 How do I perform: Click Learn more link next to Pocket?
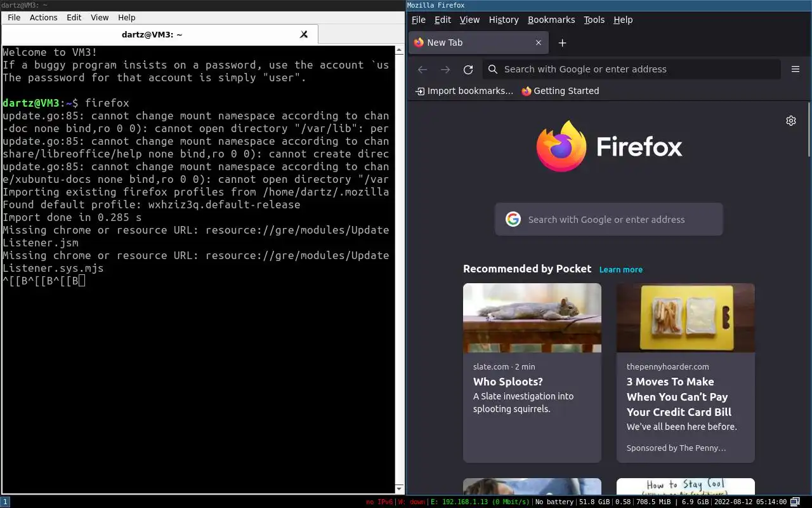click(621, 269)
